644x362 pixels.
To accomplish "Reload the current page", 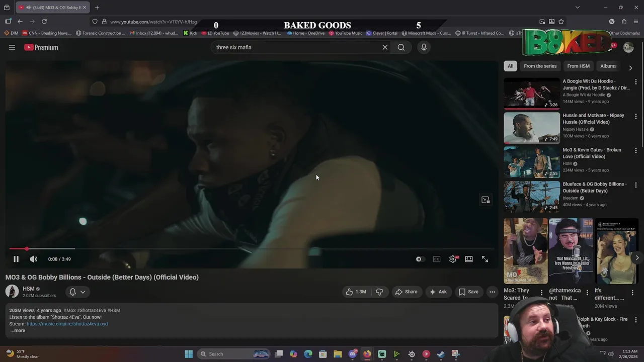I will pos(44,22).
